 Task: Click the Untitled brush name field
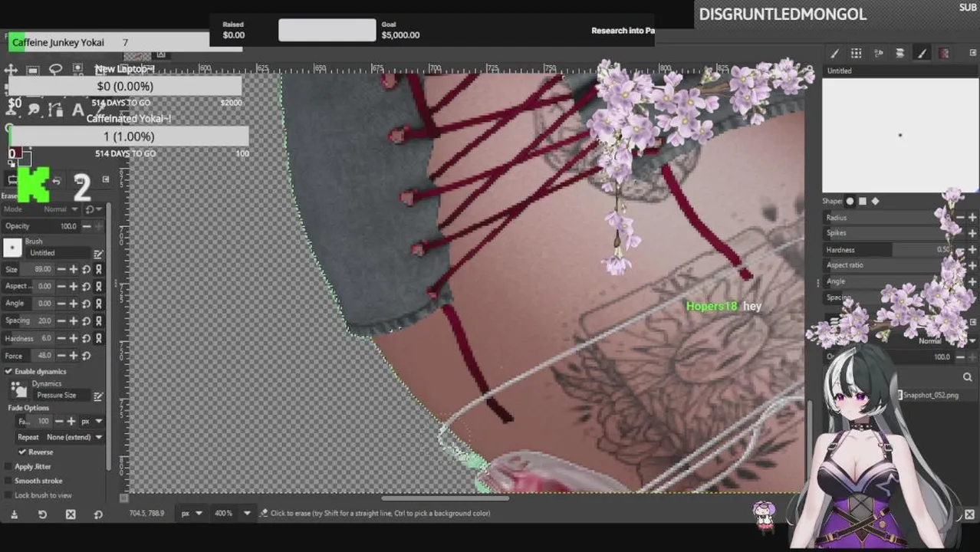click(x=58, y=253)
